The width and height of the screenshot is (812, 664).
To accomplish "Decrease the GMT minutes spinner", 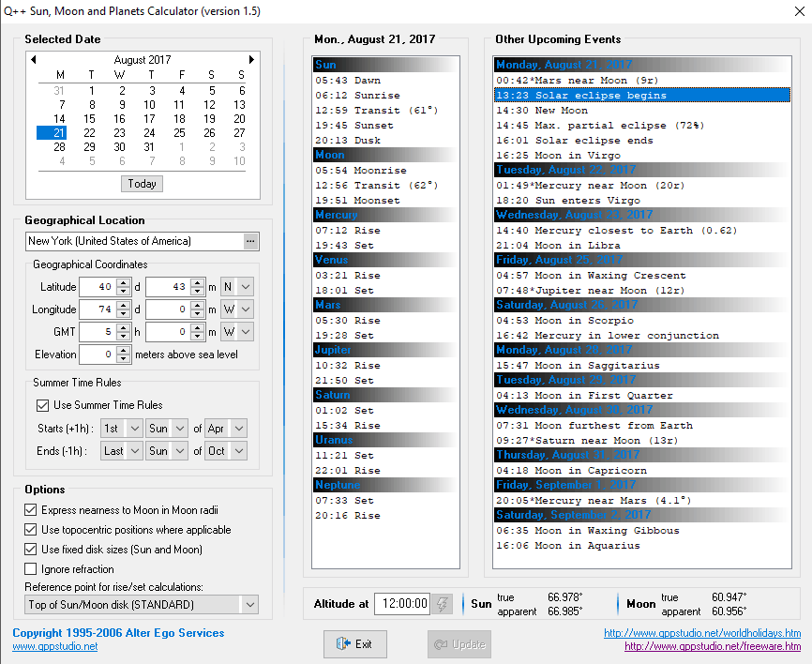I will [x=197, y=336].
